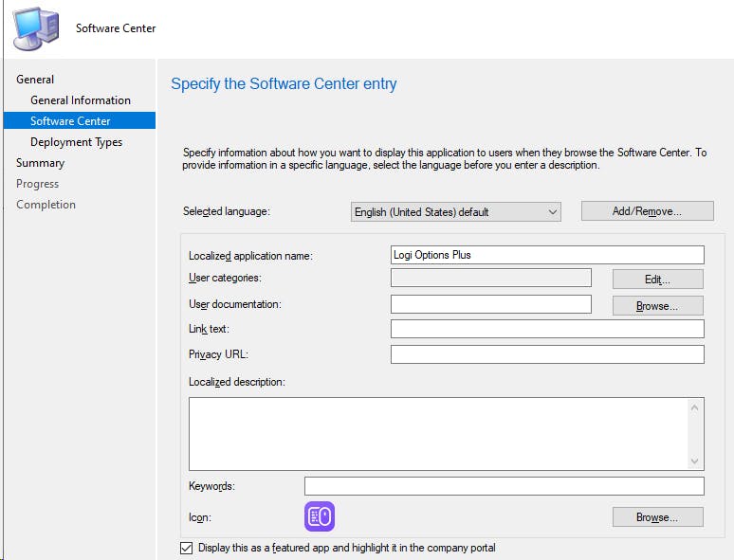
Task: Click inside the Localized description text area
Action: point(438,433)
